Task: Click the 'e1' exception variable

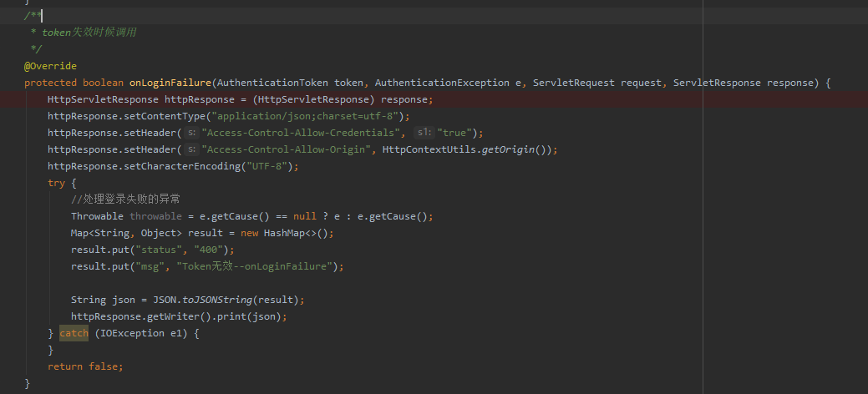Action: click(x=176, y=333)
